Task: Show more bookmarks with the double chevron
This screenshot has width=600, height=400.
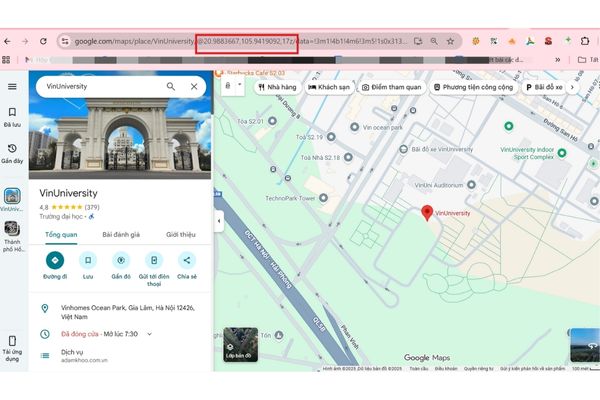Action: click(558, 60)
